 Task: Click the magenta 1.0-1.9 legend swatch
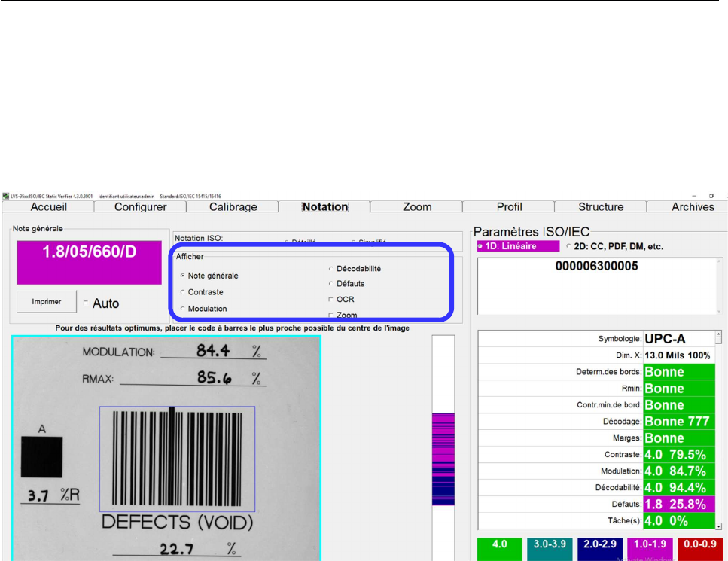[x=650, y=549]
